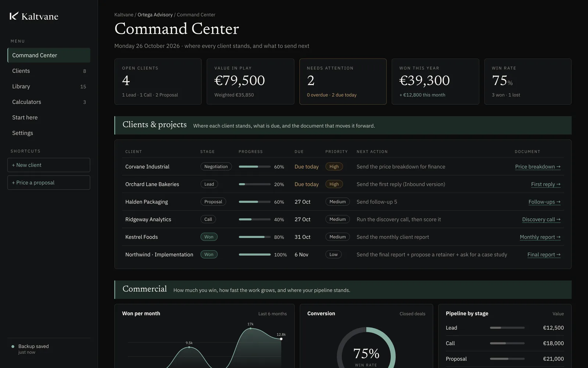The height and width of the screenshot is (368, 588).
Task: Click the Due column header
Action: point(299,152)
